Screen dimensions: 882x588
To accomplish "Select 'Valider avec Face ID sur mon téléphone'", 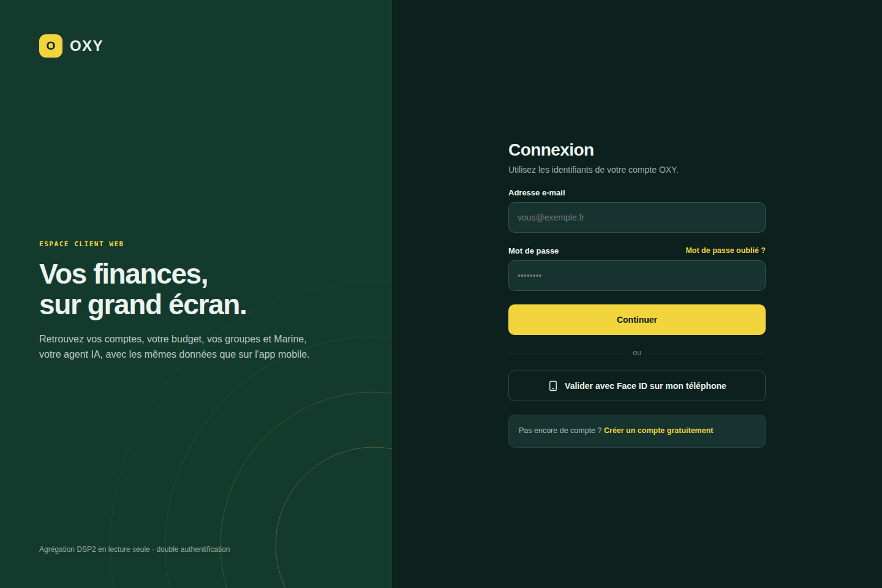I will [637, 386].
